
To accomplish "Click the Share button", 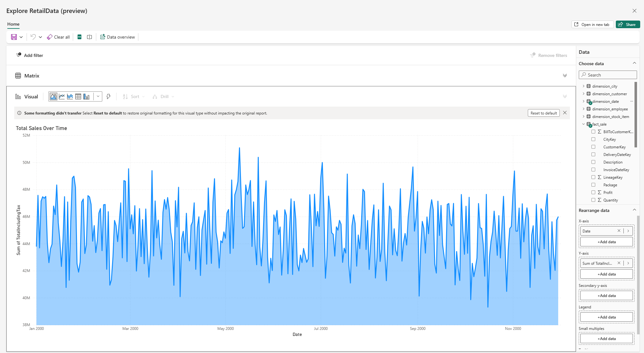I will pyautogui.click(x=628, y=24).
